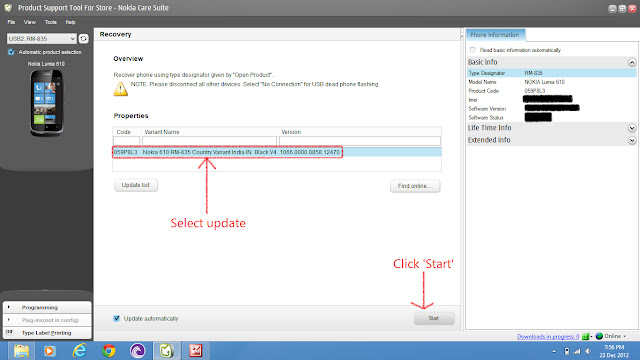Open the Downloads in progress link
640x360 pixels.
pyautogui.click(x=548, y=336)
